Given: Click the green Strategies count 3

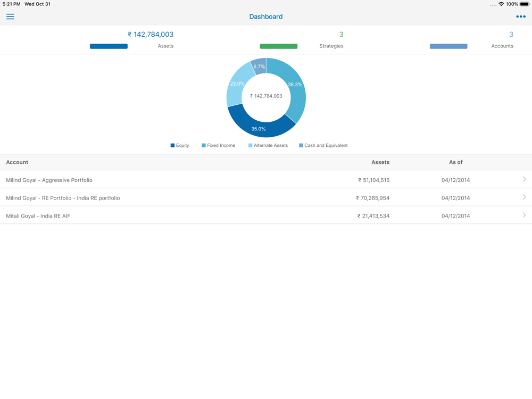Looking at the screenshot, I should 342,34.
